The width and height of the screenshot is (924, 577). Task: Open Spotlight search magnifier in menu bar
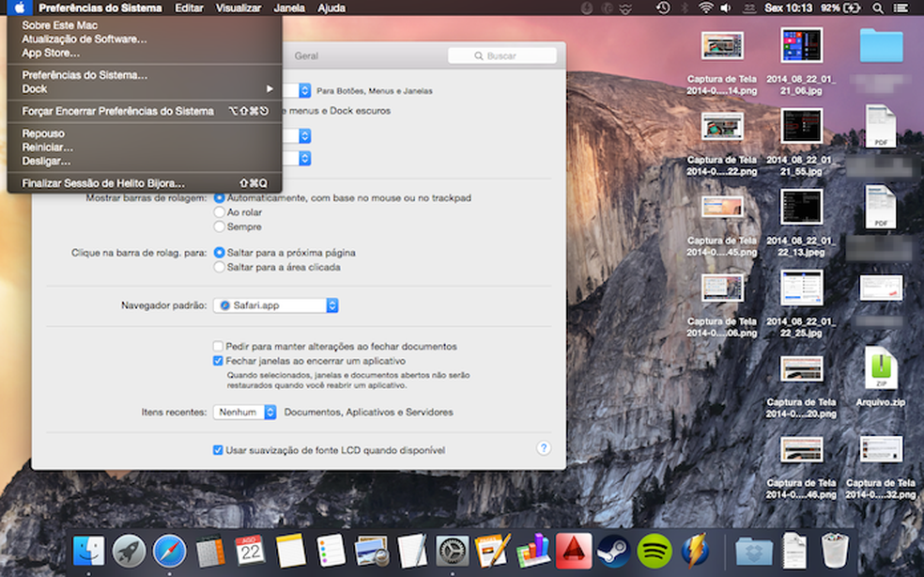point(877,8)
